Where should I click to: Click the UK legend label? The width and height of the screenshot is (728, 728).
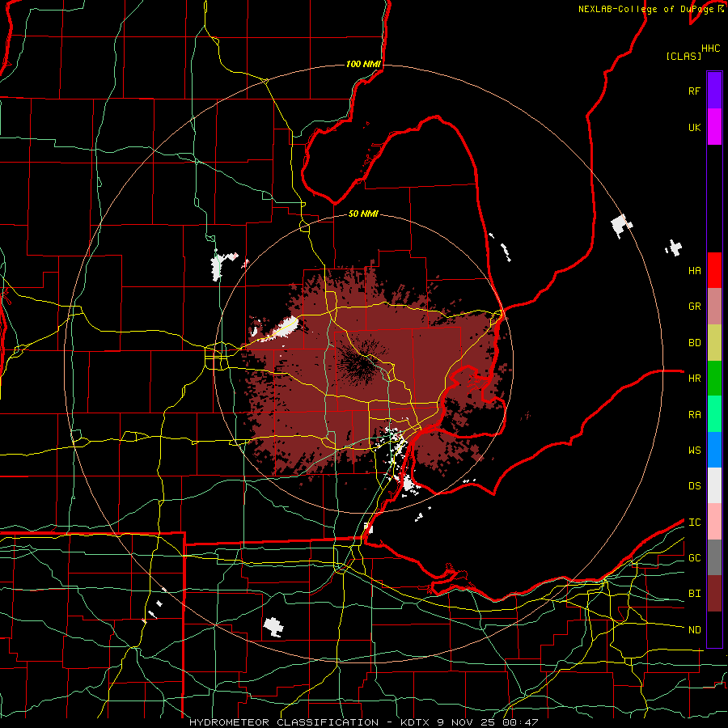click(694, 127)
